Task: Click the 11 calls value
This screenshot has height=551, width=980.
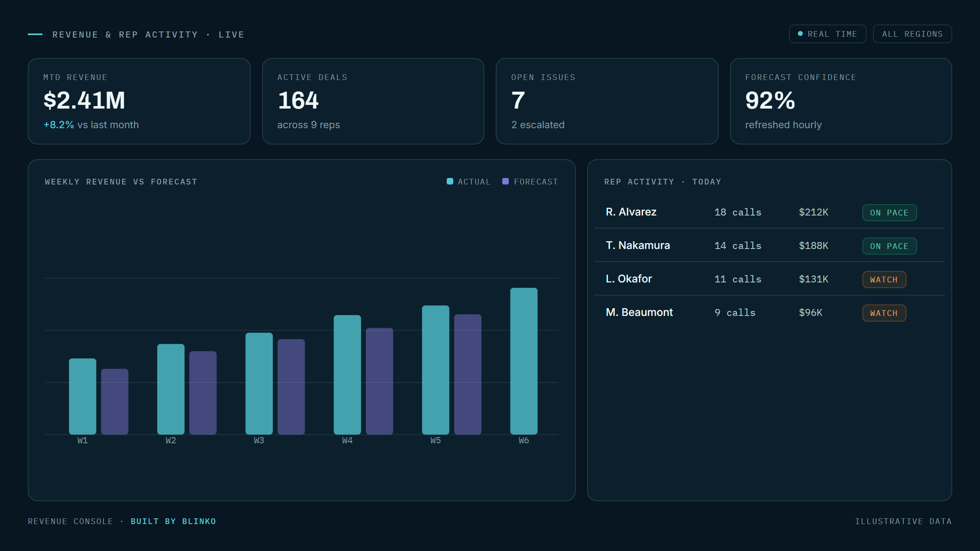Action: 738,279
